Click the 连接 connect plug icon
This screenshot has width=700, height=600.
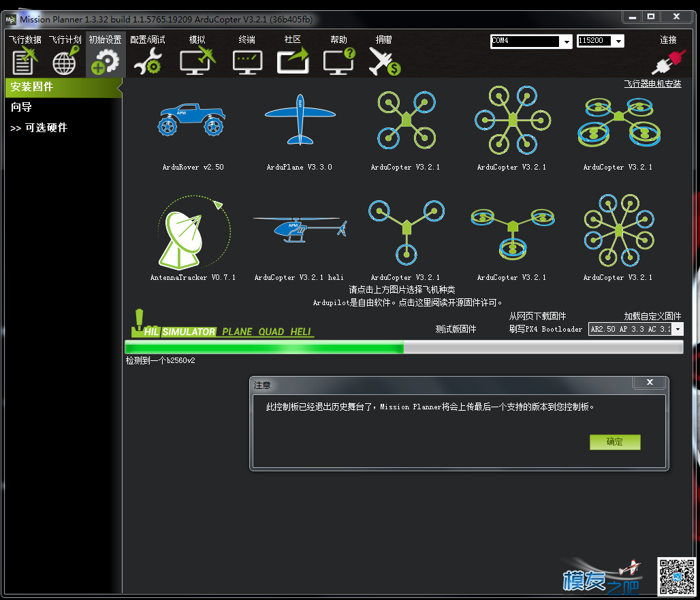[668, 62]
